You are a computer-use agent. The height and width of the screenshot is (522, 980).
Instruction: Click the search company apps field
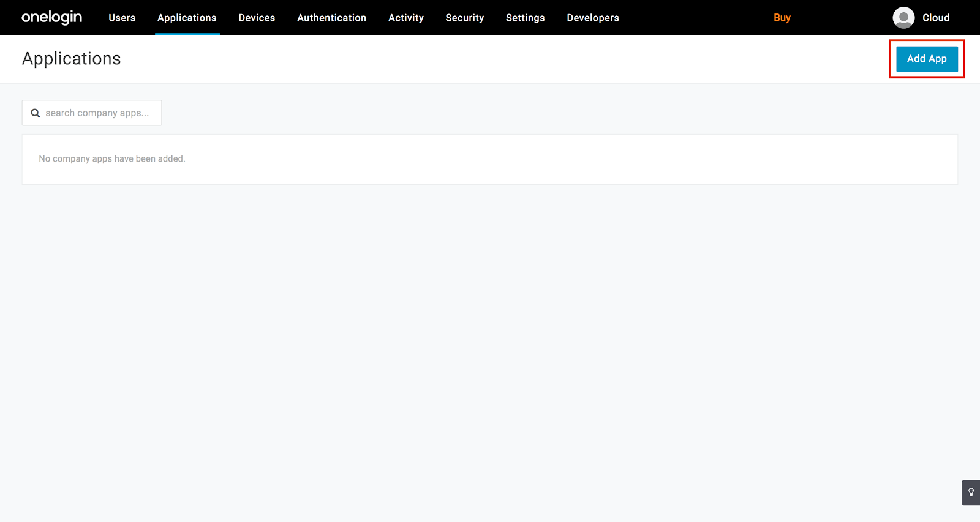coord(92,113)
